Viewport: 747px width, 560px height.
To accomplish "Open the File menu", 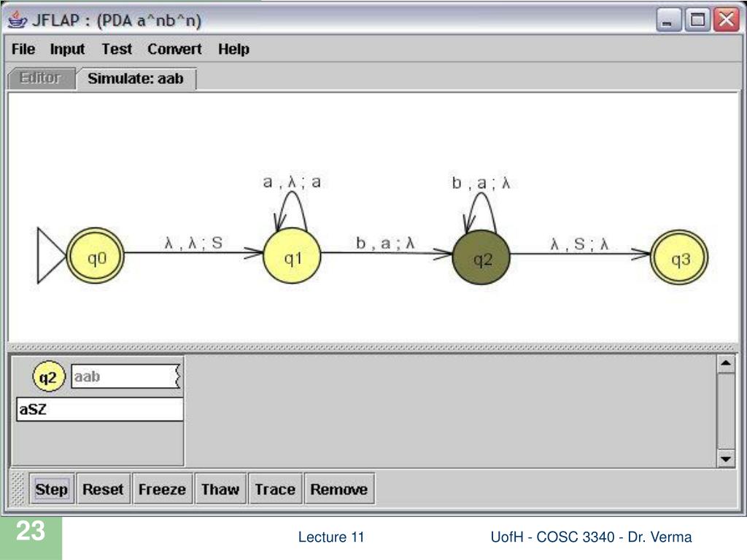I will 23,49.
